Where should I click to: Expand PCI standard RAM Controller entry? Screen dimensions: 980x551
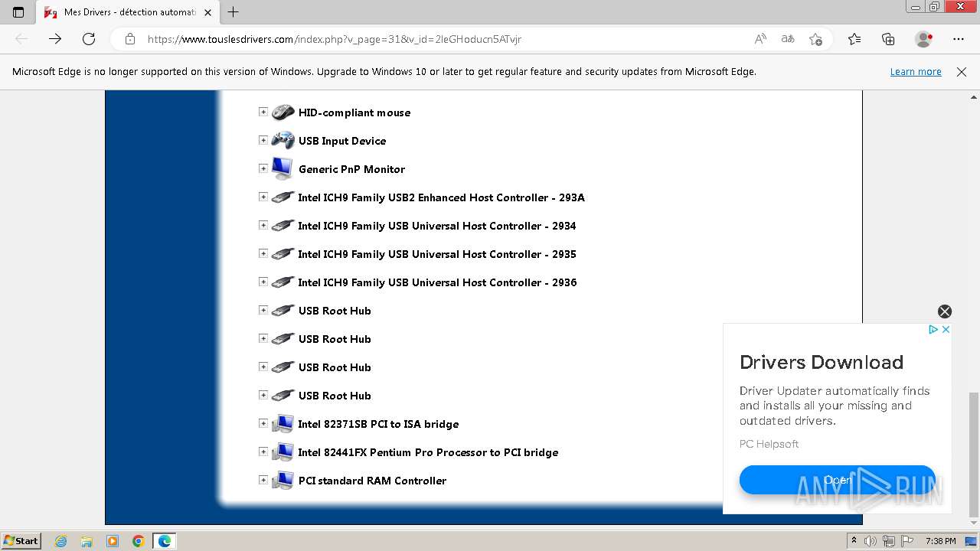pyautogui.click(x=263, y=480)
